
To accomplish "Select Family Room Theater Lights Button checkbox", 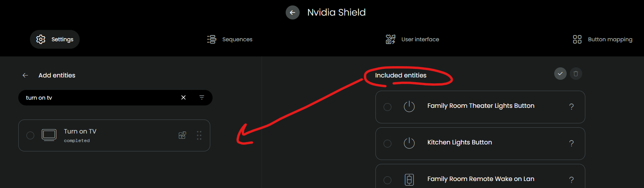I will (x=387, y=107).
